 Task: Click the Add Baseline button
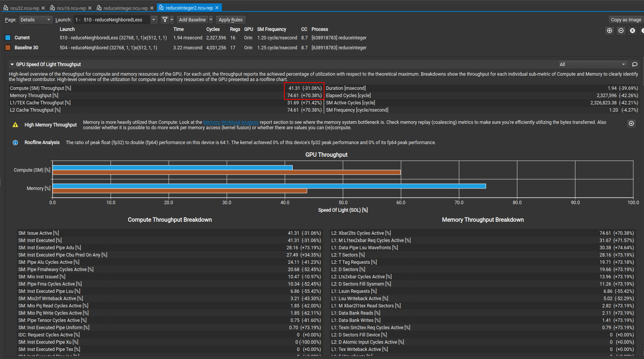click(192, 20)
